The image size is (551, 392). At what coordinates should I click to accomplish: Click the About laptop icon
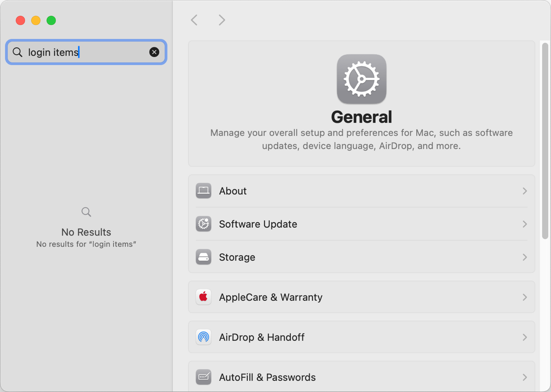[x=203, y=191]
